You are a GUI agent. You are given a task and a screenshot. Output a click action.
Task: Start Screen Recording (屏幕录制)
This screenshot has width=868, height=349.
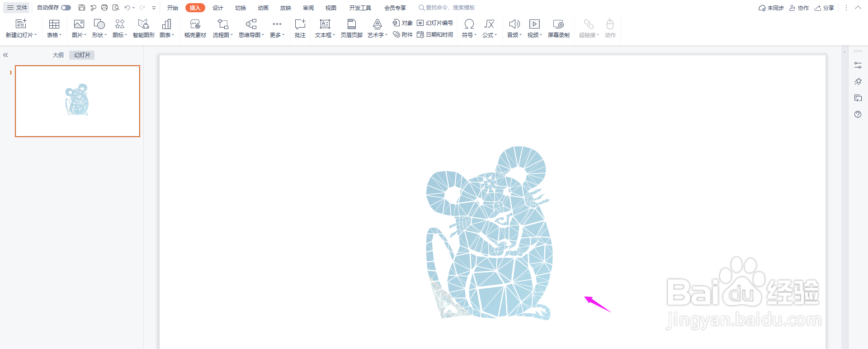(559, 29)
